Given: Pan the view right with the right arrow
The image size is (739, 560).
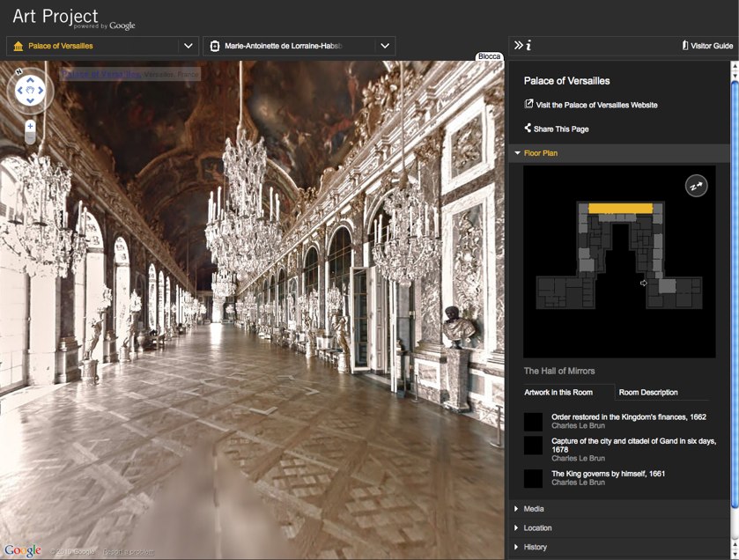Looking at the screenshot, I should point(41,90).
